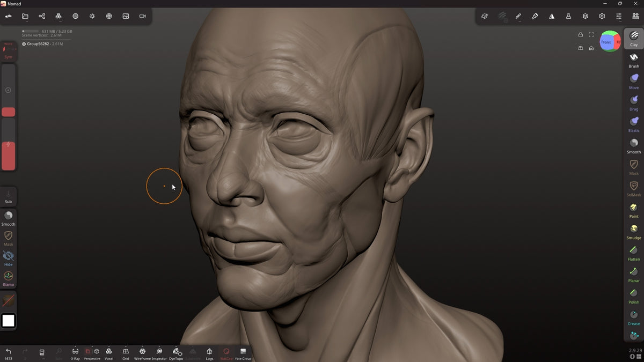Open the Voxel remesh option
This screenshot has width=644, height=362.
(x=109, y=353)
